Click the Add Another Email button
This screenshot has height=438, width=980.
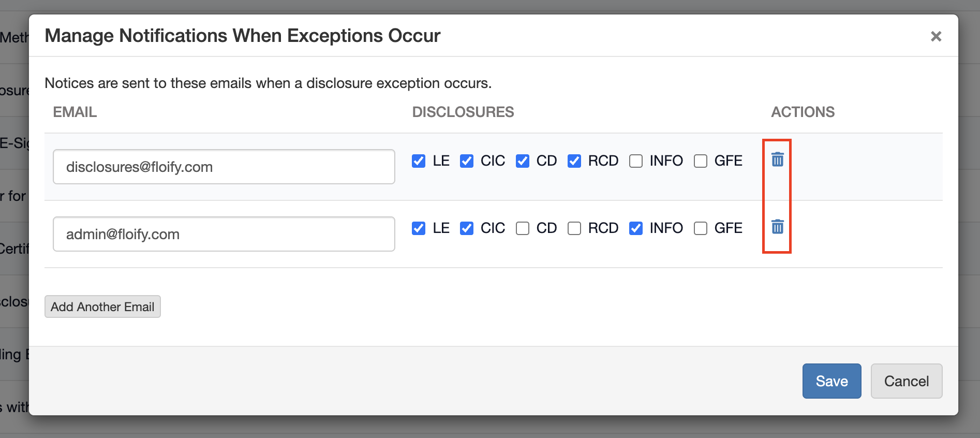tap(102, 306)
